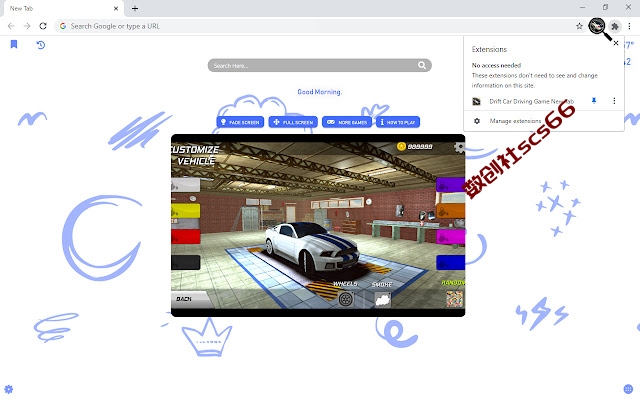Image resolution: width=640 pixels, height=400 pixels.
Task: Click the white Mustang car in the game
Action: pos(312,247)
